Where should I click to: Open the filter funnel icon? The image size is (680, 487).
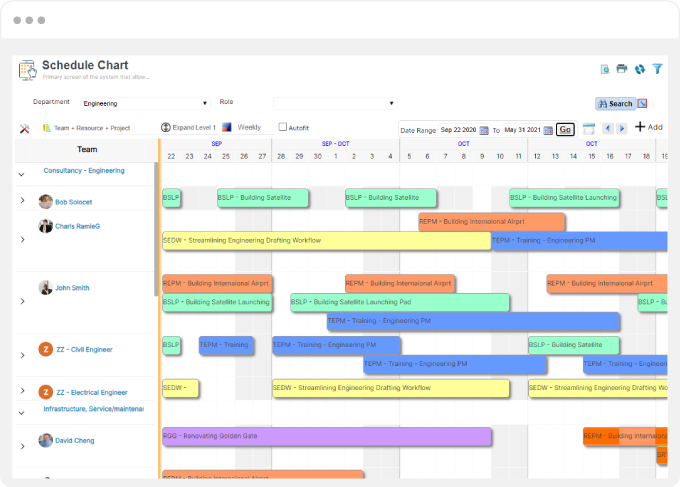pos(657,69)
